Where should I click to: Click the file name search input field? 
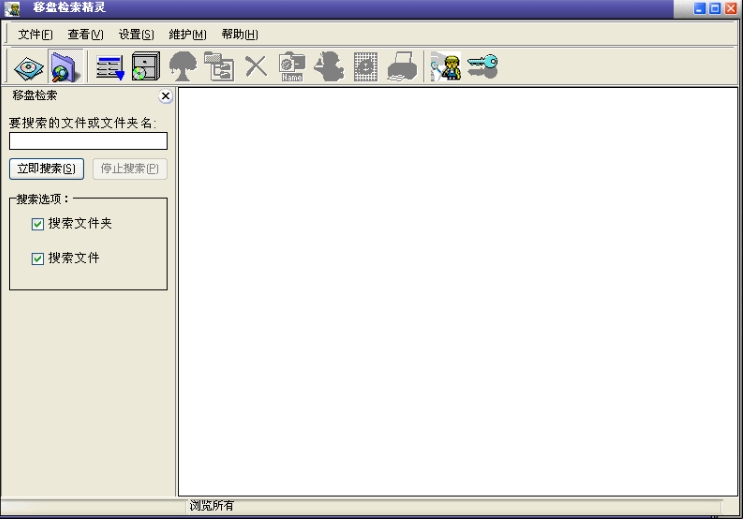[x=88, y=141]
